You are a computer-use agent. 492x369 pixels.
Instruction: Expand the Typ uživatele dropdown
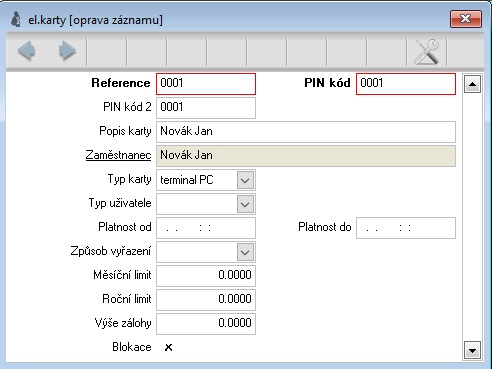(x=245, y=204)
